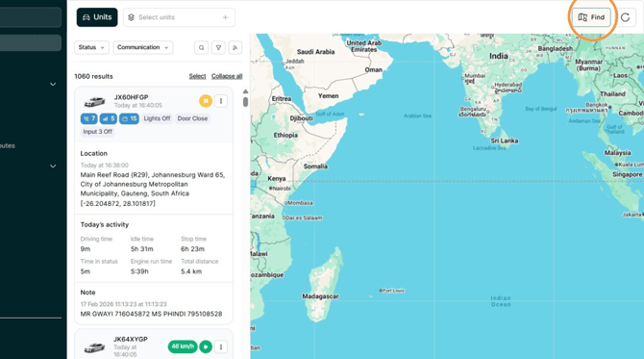The height and width of the screenshot is (359, 644).
Task: Expand the upper sidebar chevron
Action: (53, 84)
